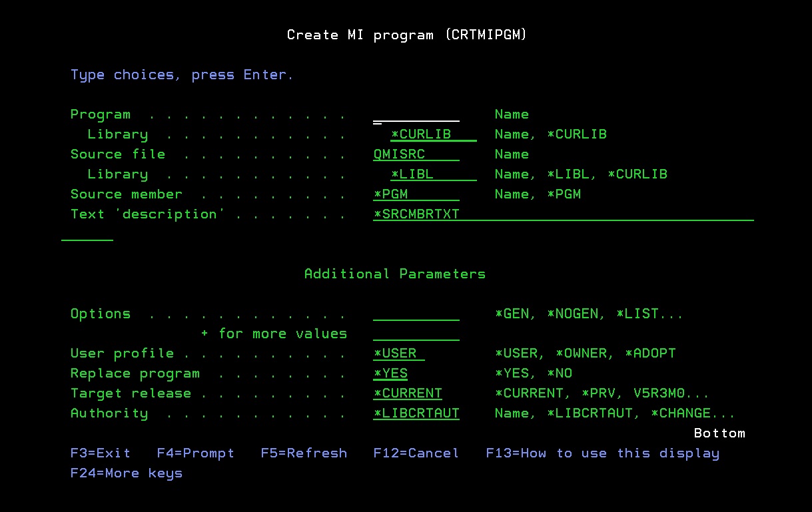This screenshot has height=512, width=812.
Task: Click the first Options input field
Action: click(416, 314)
